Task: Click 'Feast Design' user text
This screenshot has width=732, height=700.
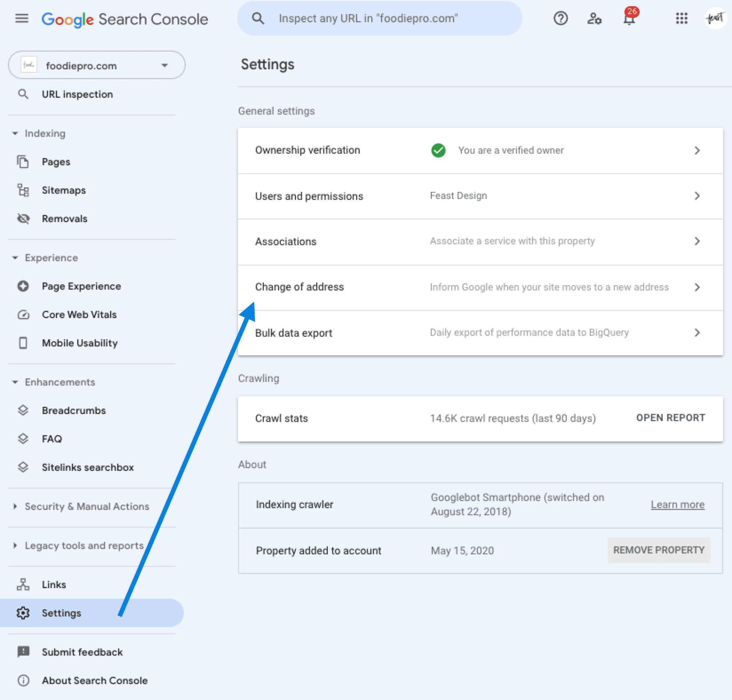Action: click(458, 195)
